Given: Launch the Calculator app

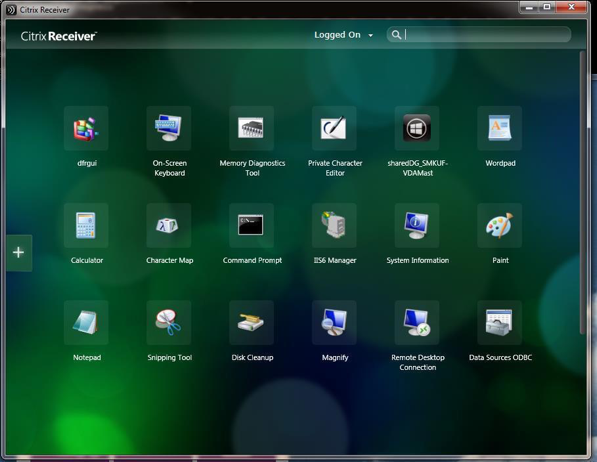Looking at the screenshot, I should (86, 225).
